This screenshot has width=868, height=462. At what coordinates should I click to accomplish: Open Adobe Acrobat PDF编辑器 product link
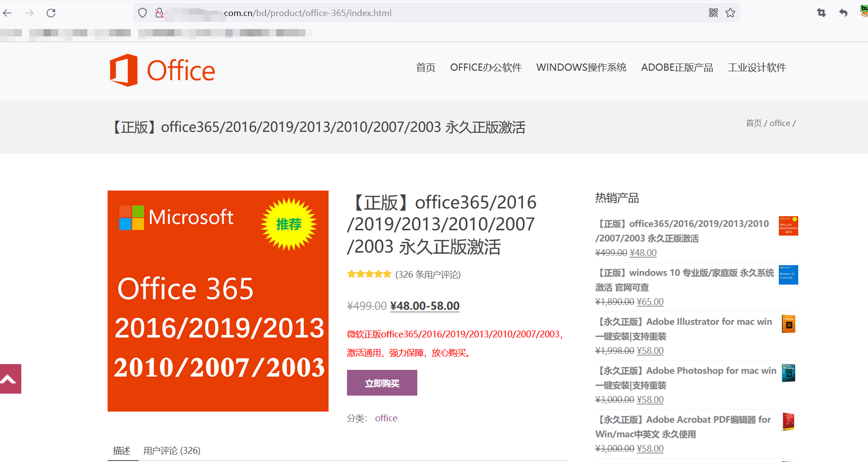pyautogui.click(x=683, y=427)
